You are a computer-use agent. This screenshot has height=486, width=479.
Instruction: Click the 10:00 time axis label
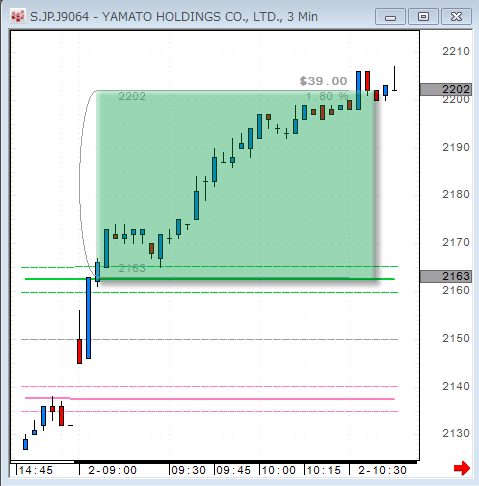tap(278, 470)
